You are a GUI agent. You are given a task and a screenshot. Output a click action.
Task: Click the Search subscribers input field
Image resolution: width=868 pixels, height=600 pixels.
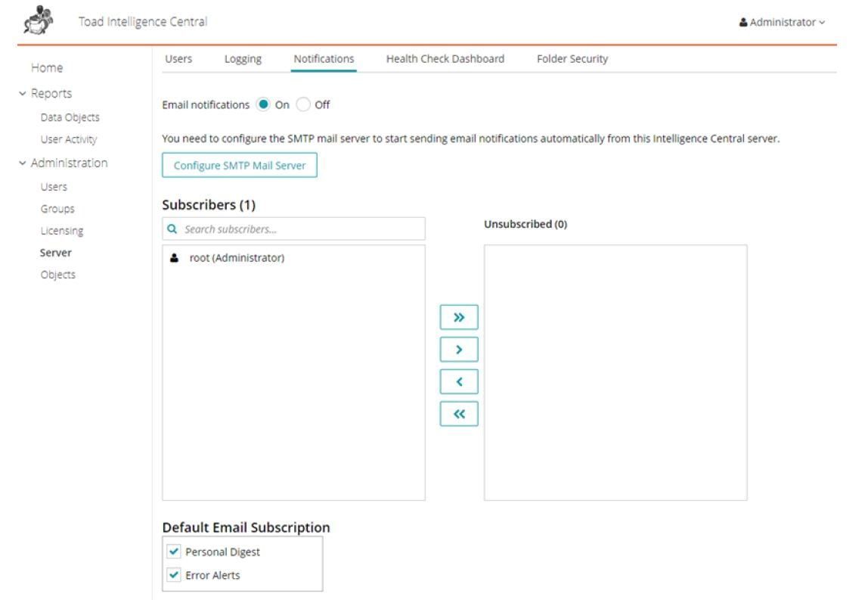click(x=293, y=228)
